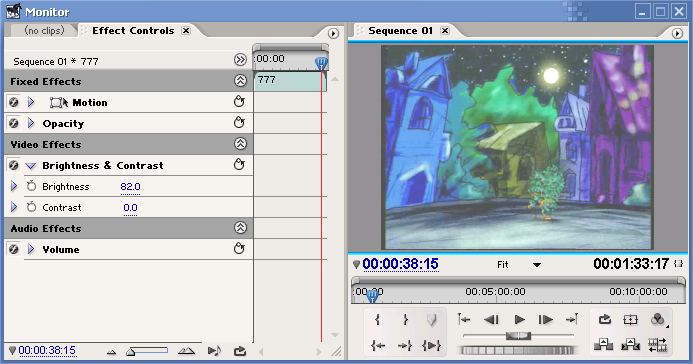
Task: Go to next edit point
Action: [572, 319]
